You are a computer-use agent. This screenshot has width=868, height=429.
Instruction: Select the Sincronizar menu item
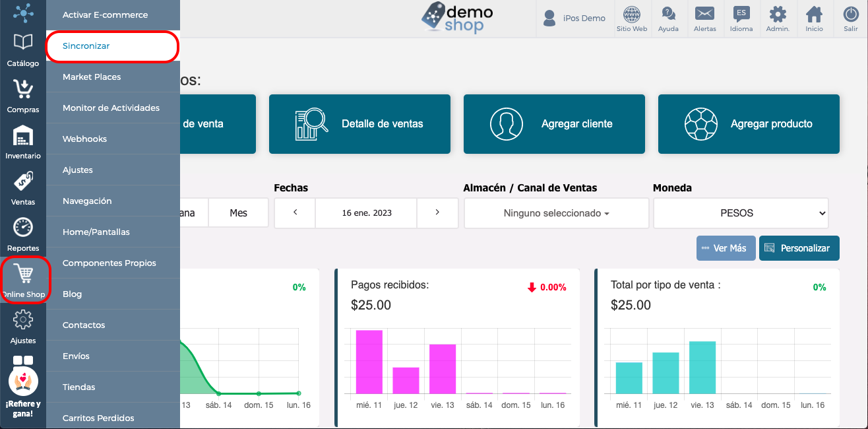tap(112, 46)
